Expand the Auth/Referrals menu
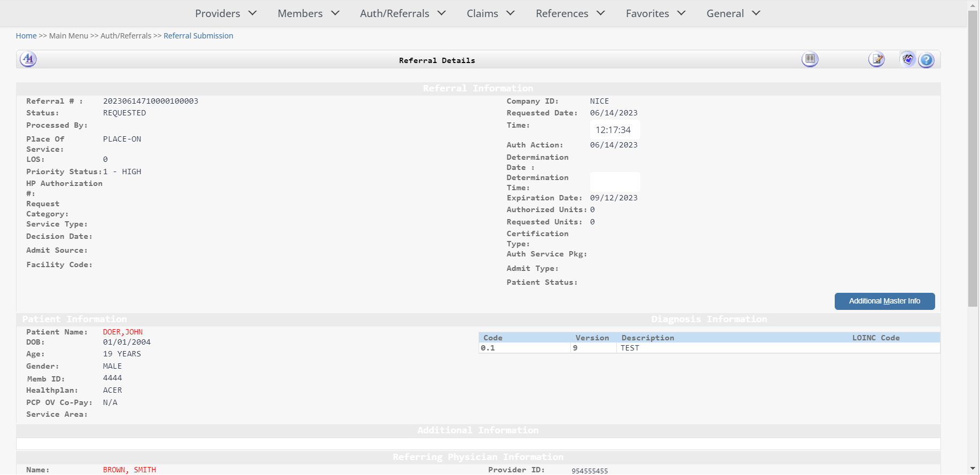 click(403, 13)
